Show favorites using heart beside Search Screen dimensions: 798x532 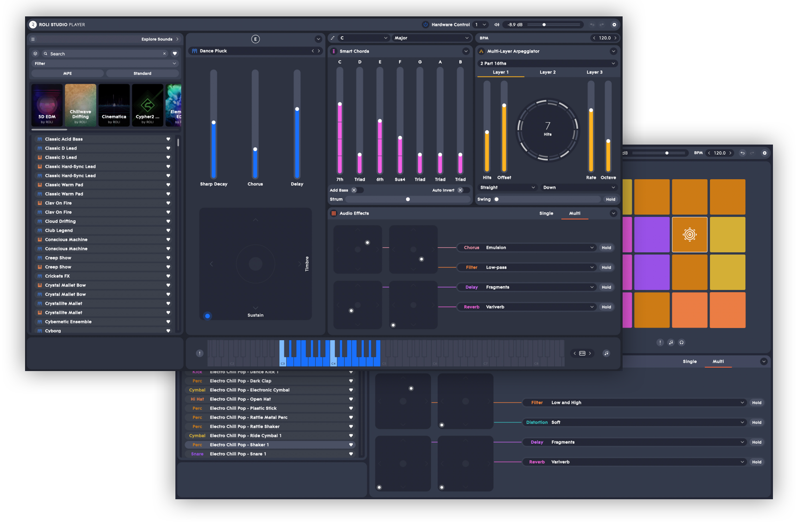click(175, 53)
